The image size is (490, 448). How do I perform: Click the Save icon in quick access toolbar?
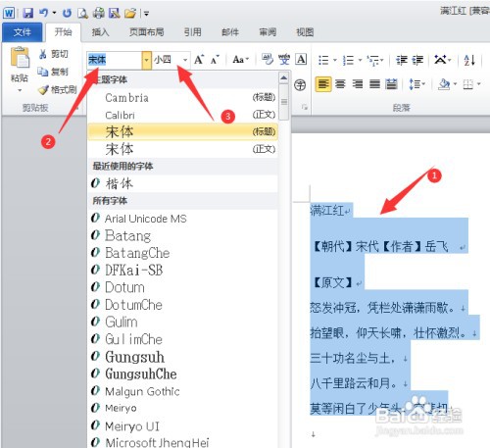point(28,13)
